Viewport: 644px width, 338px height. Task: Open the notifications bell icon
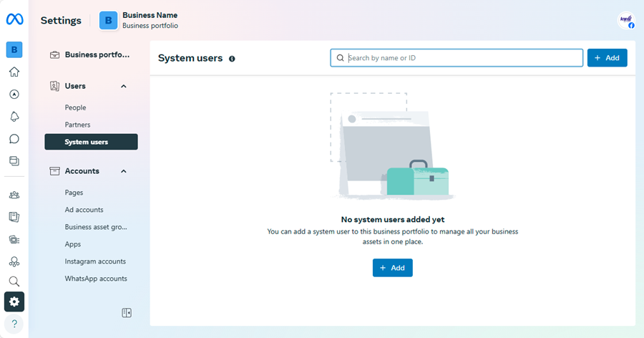pos(14,116)
